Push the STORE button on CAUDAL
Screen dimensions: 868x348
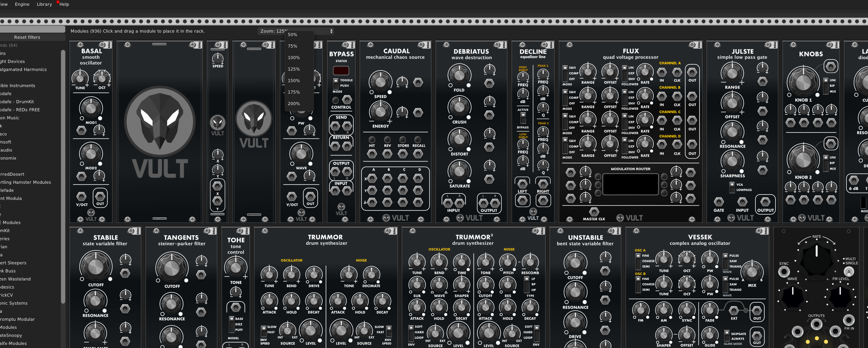tap(403, 140)
